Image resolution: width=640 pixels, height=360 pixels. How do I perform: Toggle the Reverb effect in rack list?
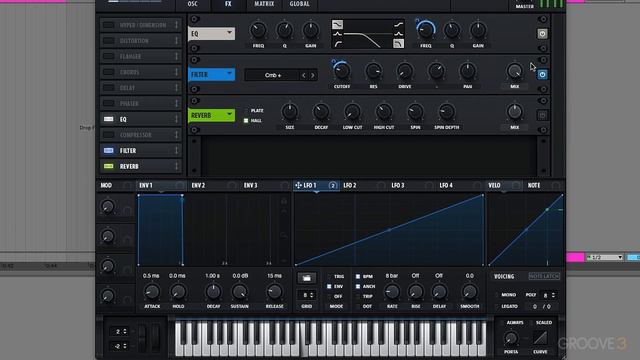[x=108, y=166]
